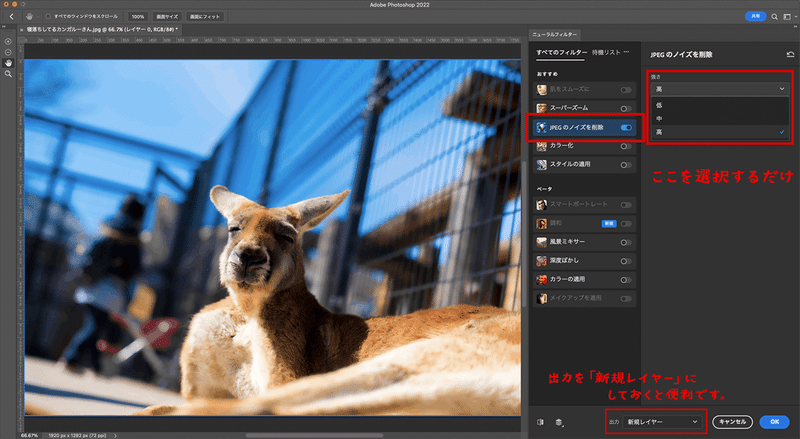Select the Zoom magnifier tool

[8, 74]
